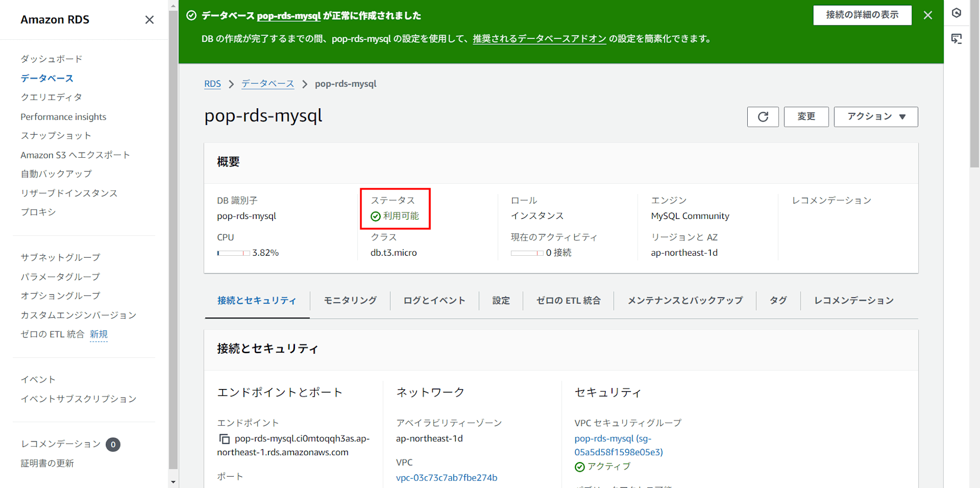Select the 接続とセキュリティ tab

click(257, 300)
